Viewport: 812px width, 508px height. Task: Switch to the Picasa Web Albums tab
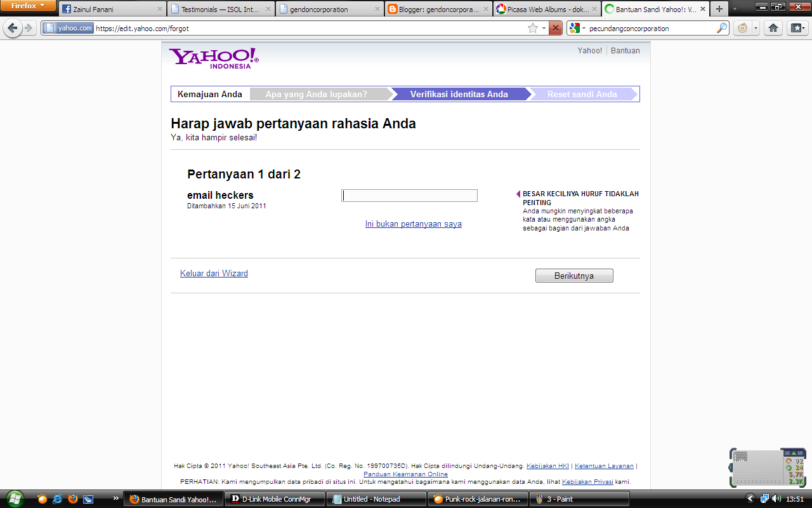(x=547, y=10)
